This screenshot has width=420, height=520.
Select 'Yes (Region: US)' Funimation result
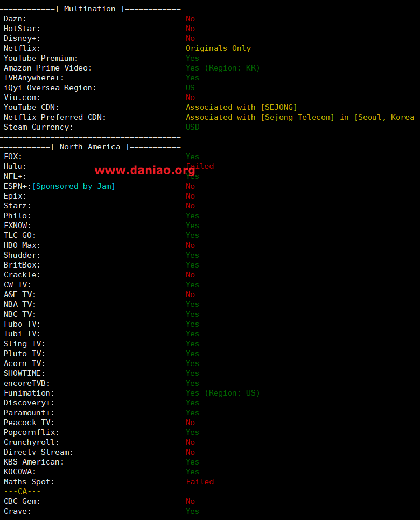tap(222, 393)
